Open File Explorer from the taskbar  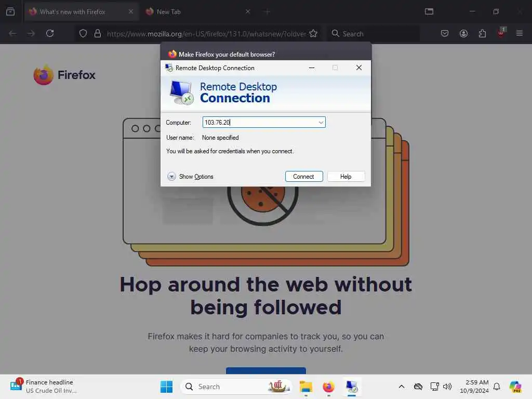click(x=305, y=387)
